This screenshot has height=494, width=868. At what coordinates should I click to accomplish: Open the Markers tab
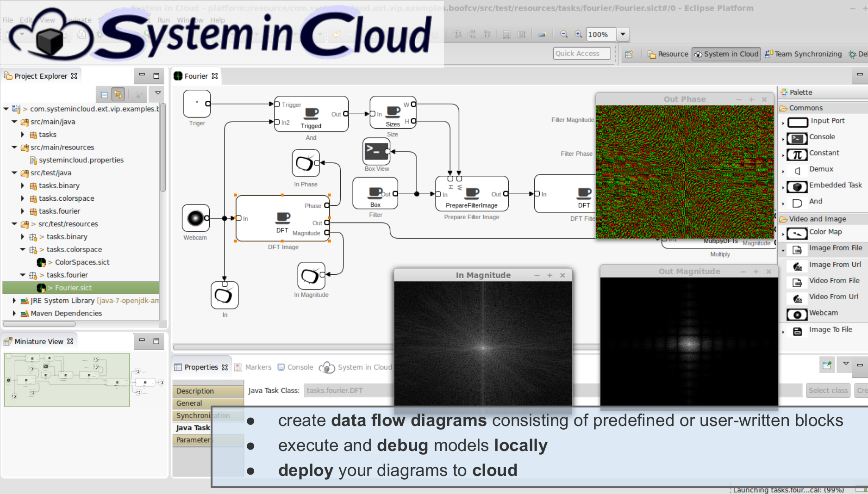tap(253, 367)
